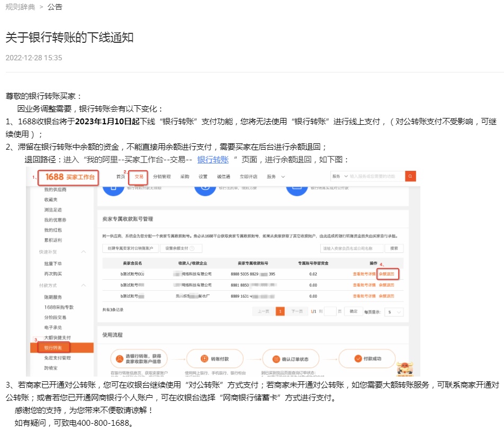
Task: Select 收藏夹 in the sidebar
Action: (51, 199)
